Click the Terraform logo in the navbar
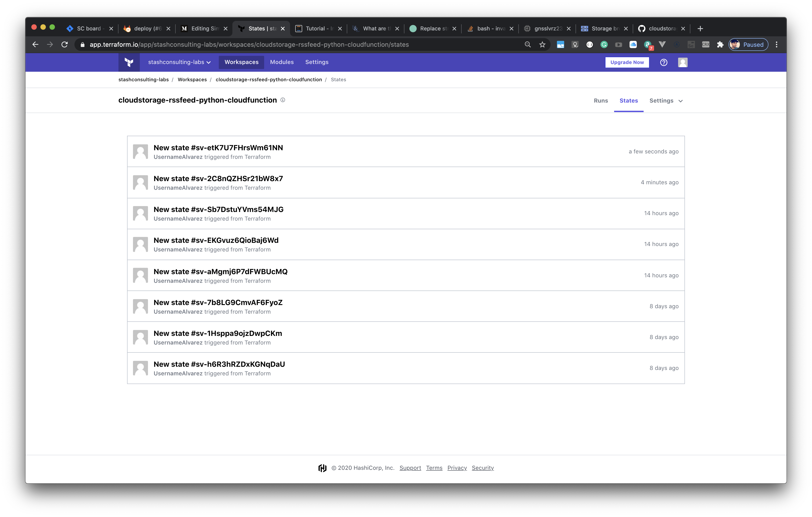 point(129,62)
